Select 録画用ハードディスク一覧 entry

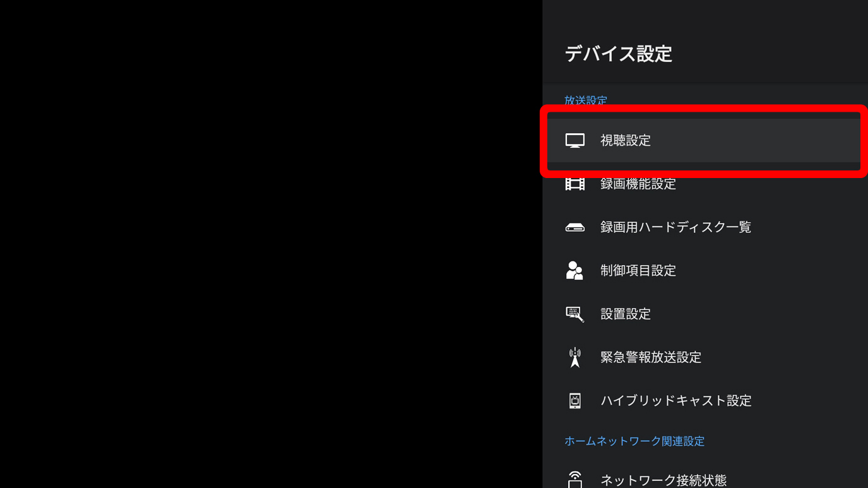(x=705, y=227)
